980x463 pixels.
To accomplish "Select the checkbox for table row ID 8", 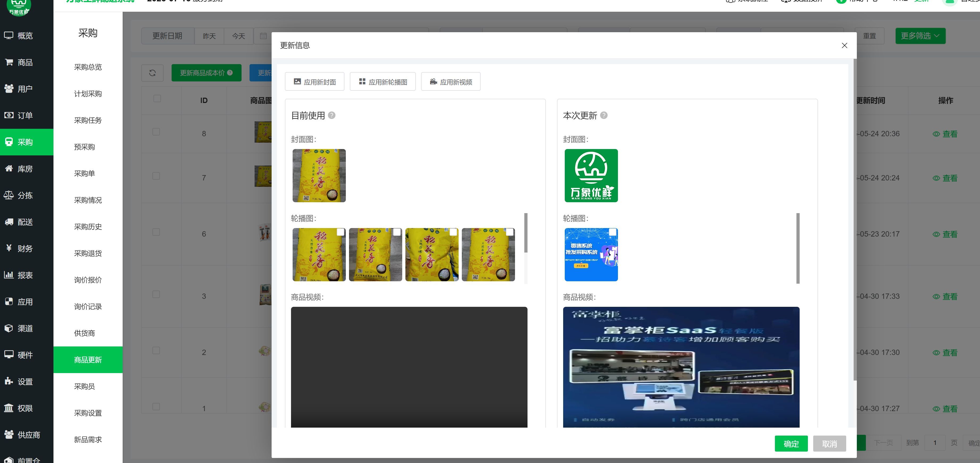I will click(156, 132).
